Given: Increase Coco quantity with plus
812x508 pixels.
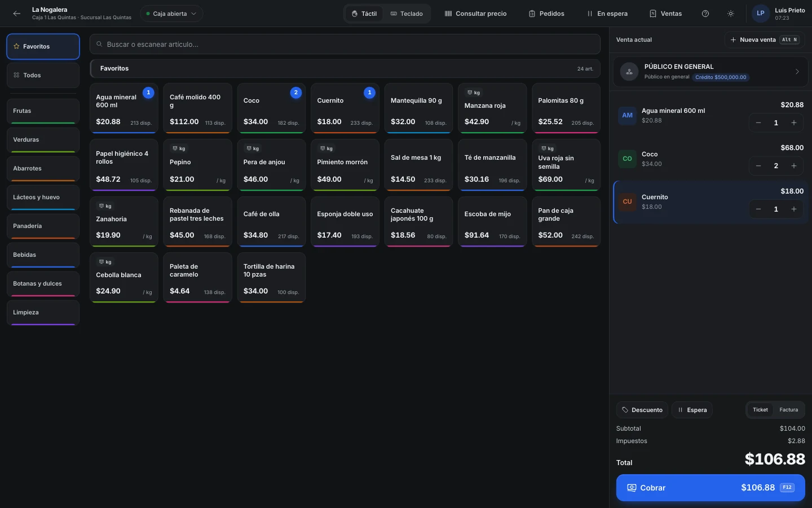Looking at the screenshot, I should [x=794, y=166].
